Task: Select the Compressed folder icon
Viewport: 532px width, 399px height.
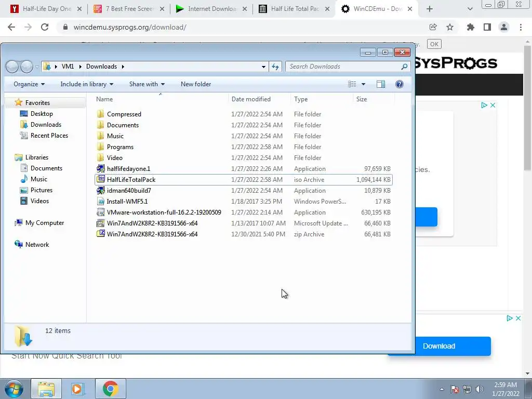Action: [101, 114]
